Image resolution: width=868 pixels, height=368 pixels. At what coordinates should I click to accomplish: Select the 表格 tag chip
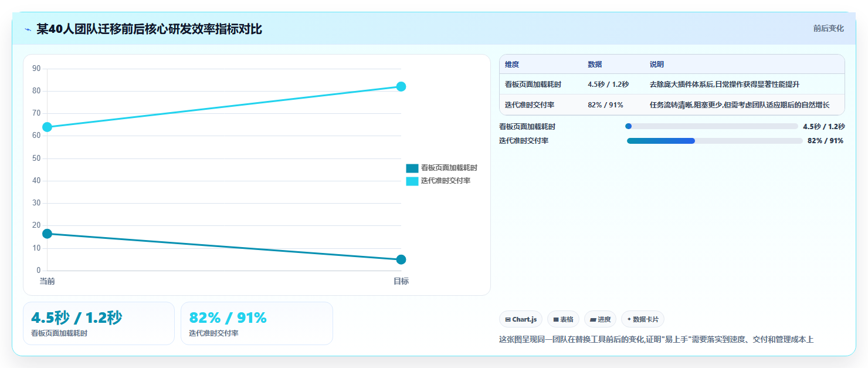click(x=563, y=319)
